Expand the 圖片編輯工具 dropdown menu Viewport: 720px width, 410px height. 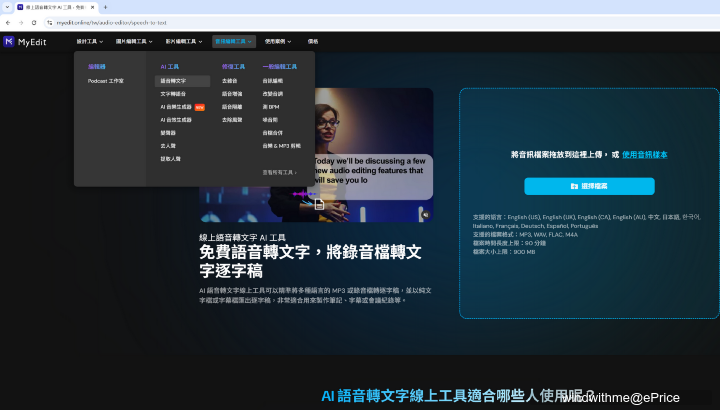point(134,42)
